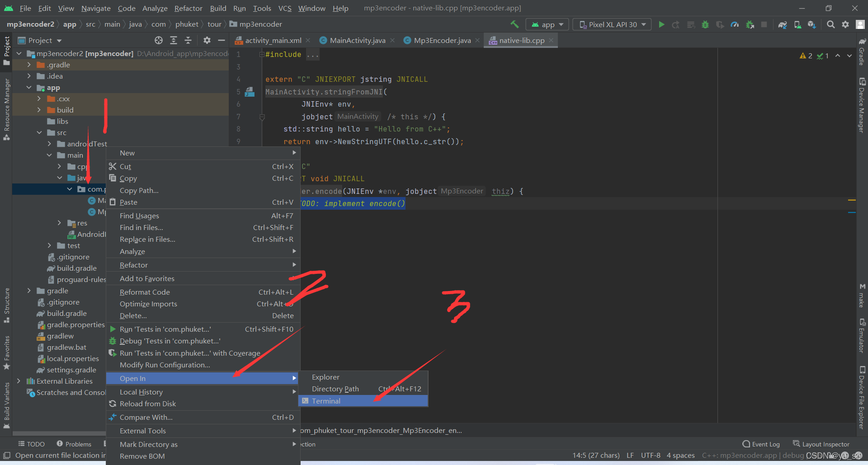The width and height of the screenshot is (868, 465).
Task: Toggle the Device Manager tool window
Action: coord(862,105)
